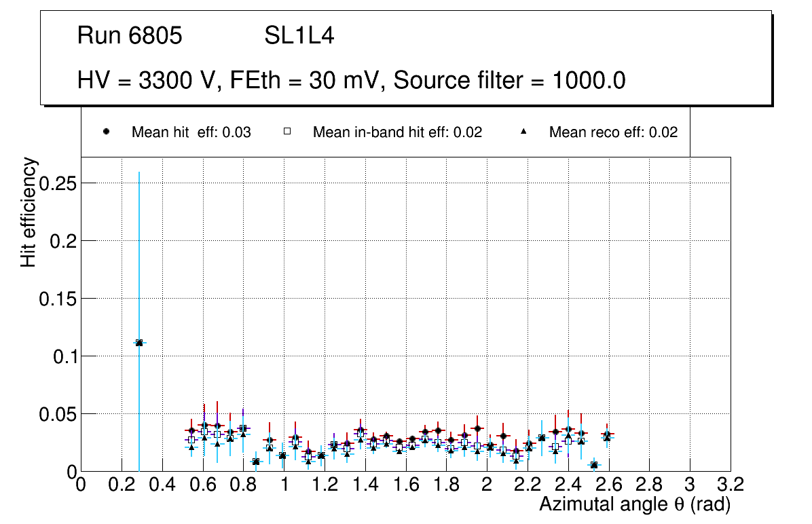The height and width of the screenshot is (524, 812).
Task: Click the low data marker just after 0.8 rad
Action: coord(256,462)
